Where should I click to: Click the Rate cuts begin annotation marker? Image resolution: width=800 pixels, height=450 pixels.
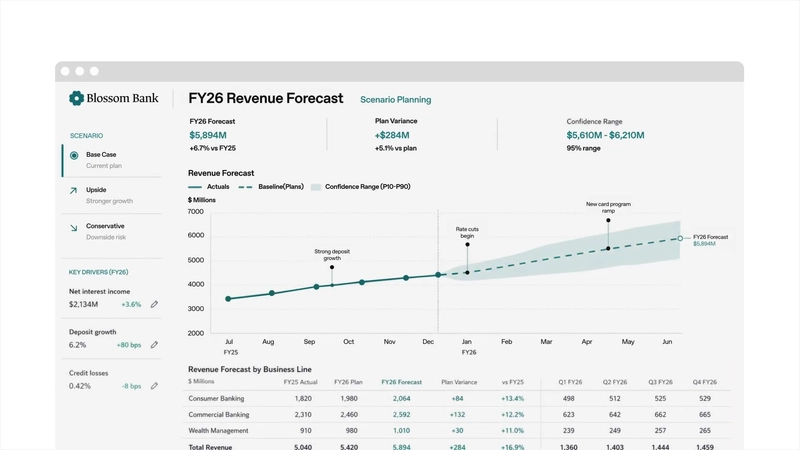tap(467, 244)
